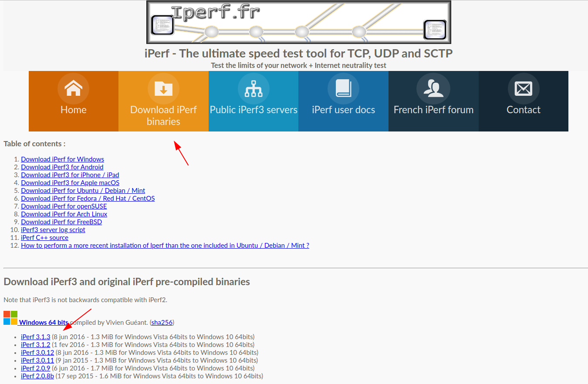This screenshot has height=384, width=588.
Task: Open the sha256 checksum link
Action: pyautogui.click(x=162, y=323)
